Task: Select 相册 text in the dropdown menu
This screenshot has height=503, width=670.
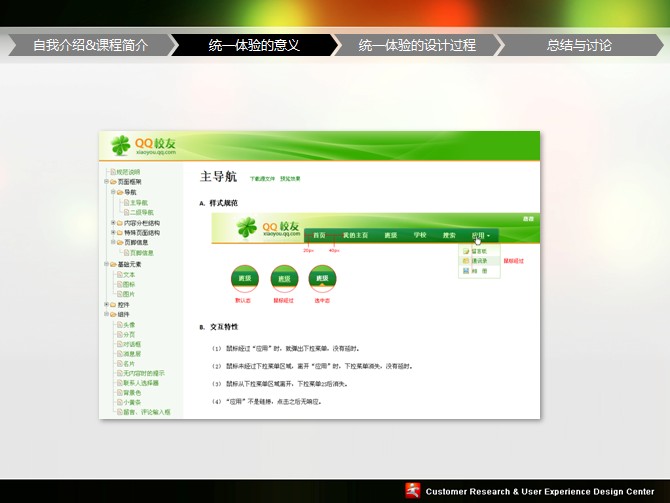Action: pyautogui.click(x=479, y=271)
